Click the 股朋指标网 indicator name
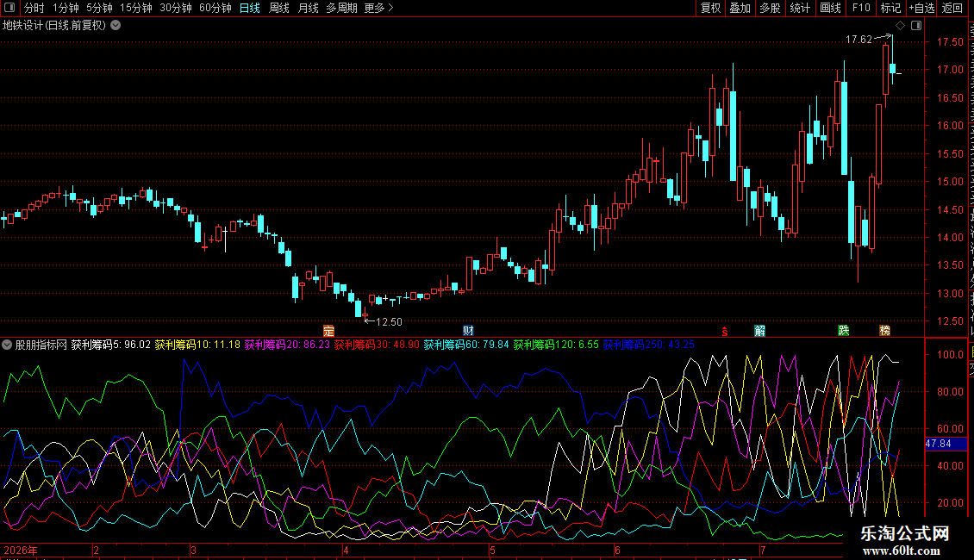The image size is (974, 560). (41, 345)
